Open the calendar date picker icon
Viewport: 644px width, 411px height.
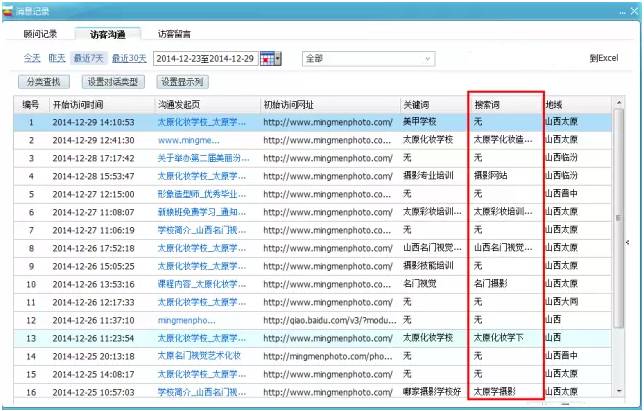266,59
